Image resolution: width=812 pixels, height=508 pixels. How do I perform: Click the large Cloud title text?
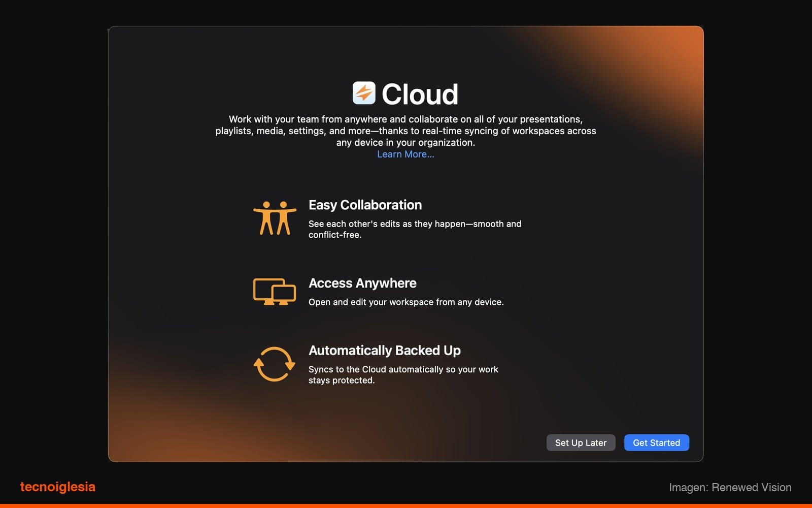click(420, 94)
